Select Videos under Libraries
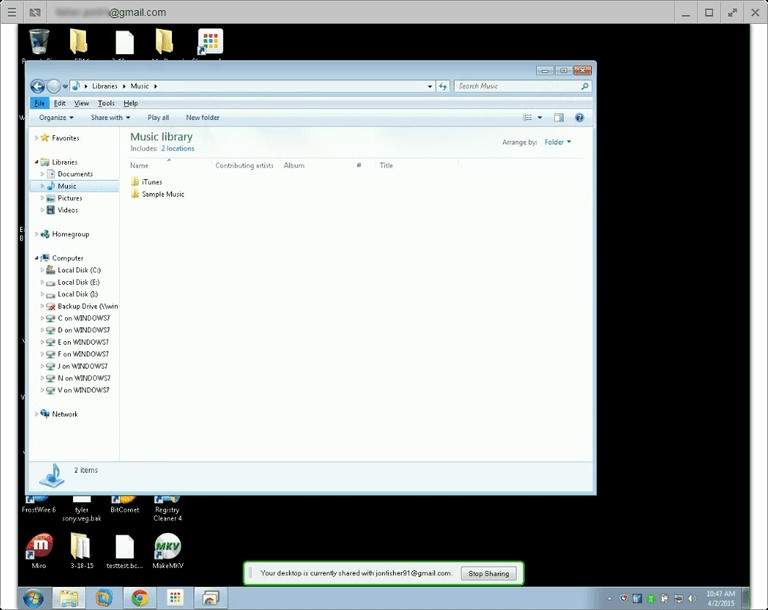Viewport: 768px width, 610px height. (68, 210)
